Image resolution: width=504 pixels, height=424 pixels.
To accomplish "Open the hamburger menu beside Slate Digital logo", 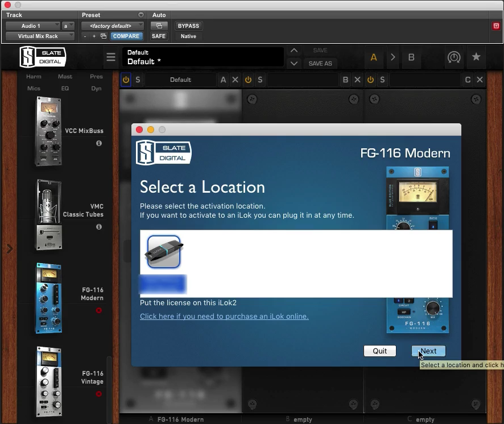I will click(x=111, y=57).
